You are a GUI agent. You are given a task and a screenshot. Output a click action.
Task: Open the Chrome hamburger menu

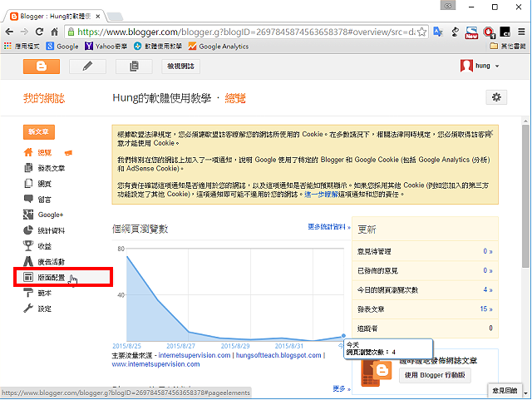(521, 32)
